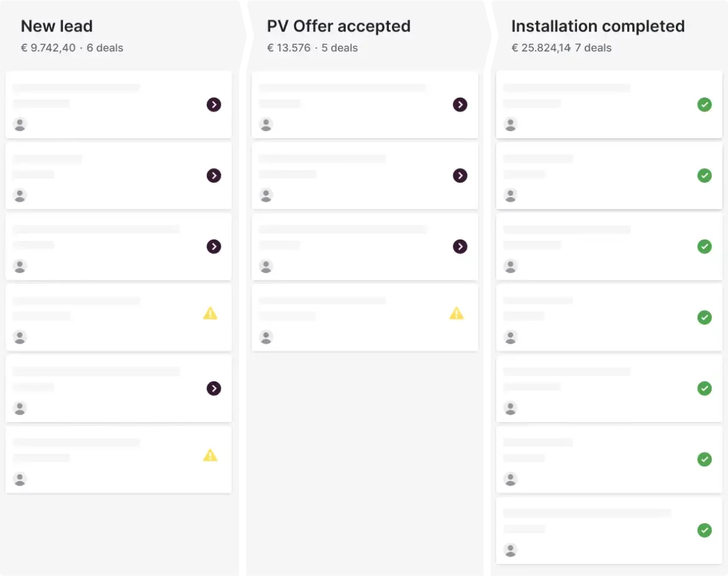The width and height of the screenshot is (728, 576).
Task: Click green checkmark on last Installation completed card
Action: pyautogui.click(x=704, y=531)
